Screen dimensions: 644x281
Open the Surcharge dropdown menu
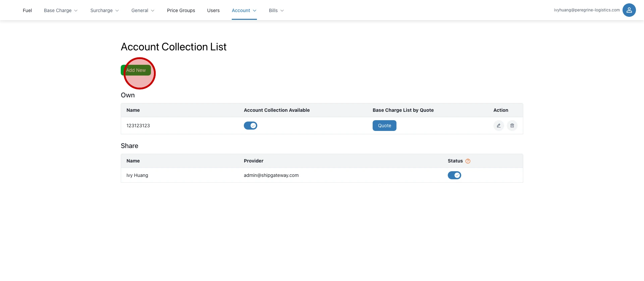click(104, 10)
